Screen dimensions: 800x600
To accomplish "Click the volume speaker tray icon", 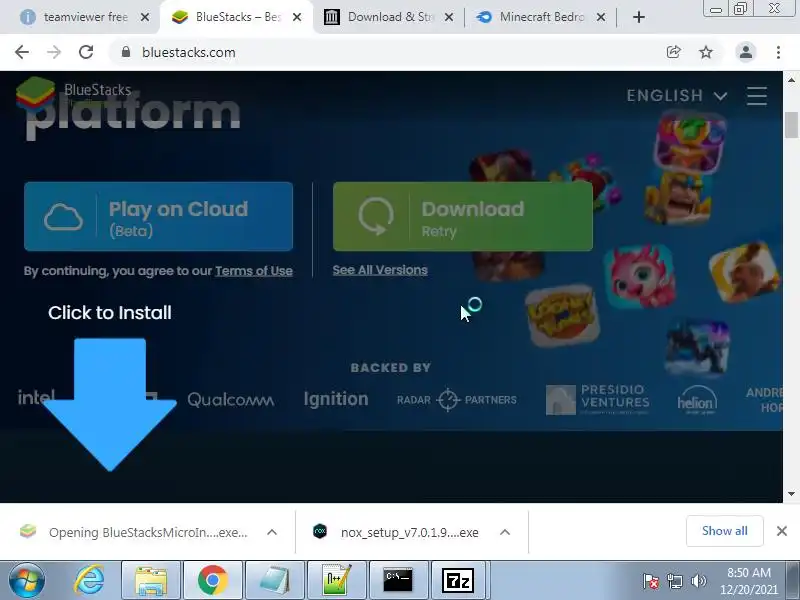I will coord(698,581).
